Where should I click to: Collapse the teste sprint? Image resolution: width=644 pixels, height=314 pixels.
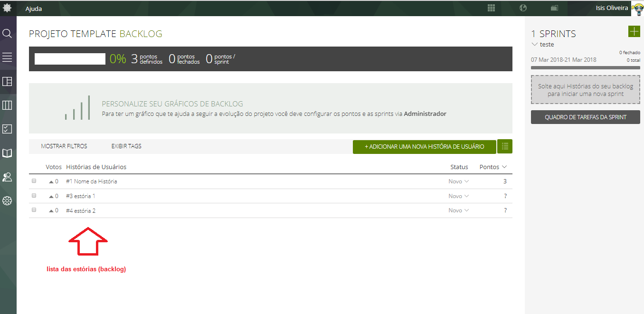[x=535, y=44]
